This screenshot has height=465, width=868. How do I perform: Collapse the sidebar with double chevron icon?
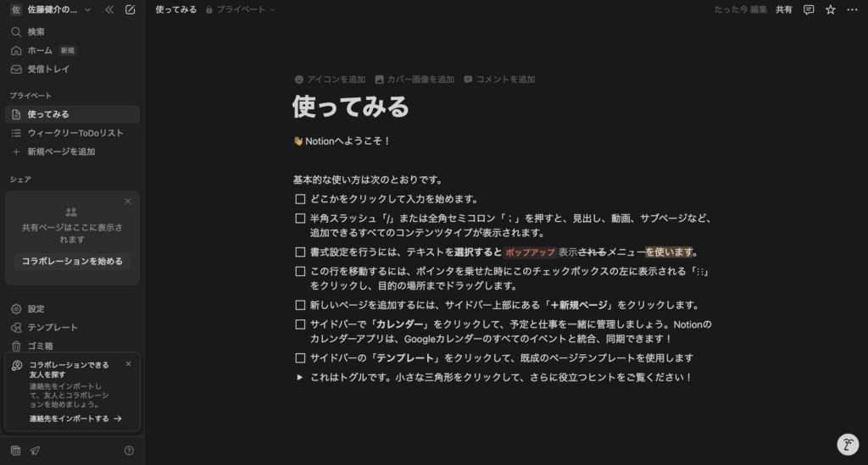[x=109, y=10]
